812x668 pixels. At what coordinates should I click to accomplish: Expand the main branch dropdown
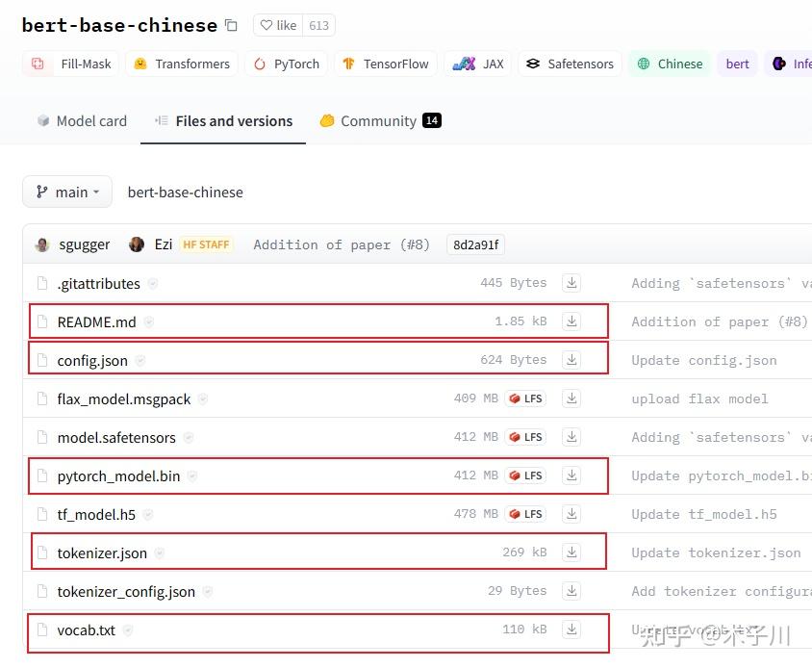pos(67,193)
